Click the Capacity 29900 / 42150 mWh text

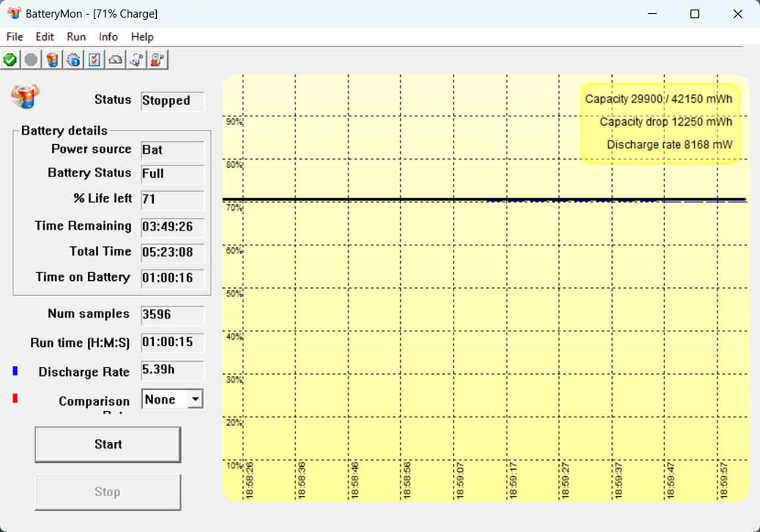[x=658, y=99]
